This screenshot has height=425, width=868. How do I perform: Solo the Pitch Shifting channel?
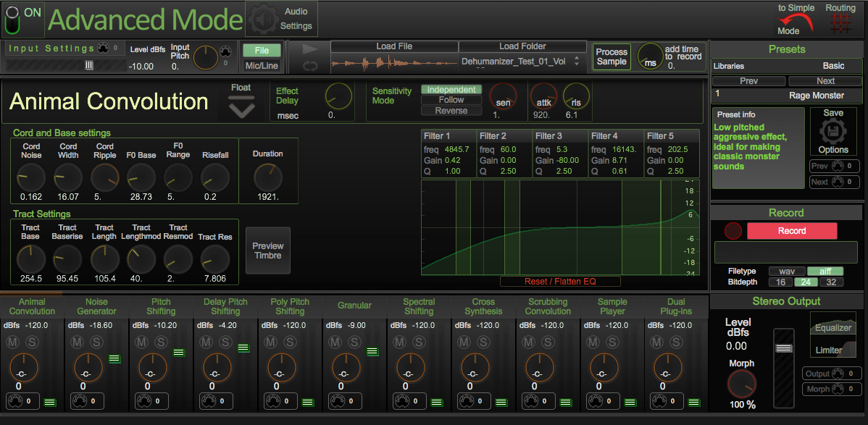[x=162, y=342]
